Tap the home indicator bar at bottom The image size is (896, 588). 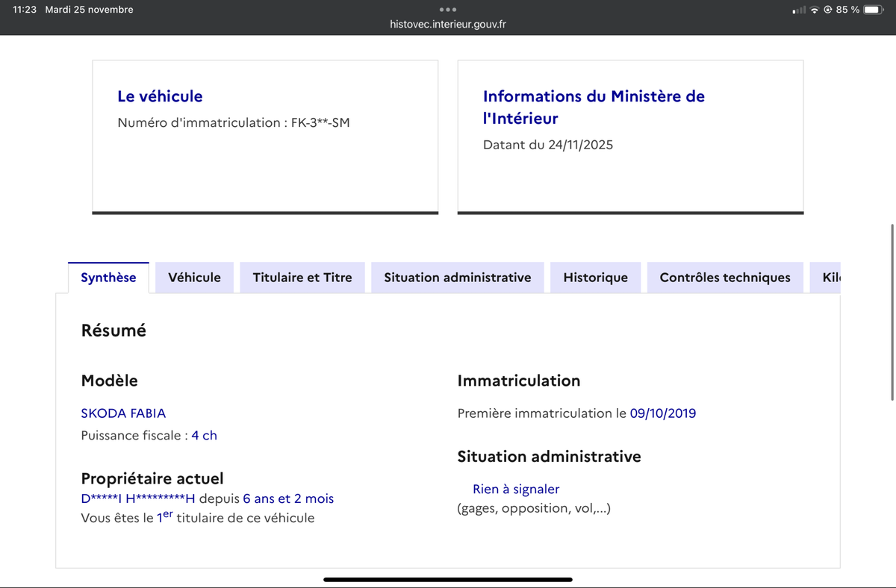(448, 579)
